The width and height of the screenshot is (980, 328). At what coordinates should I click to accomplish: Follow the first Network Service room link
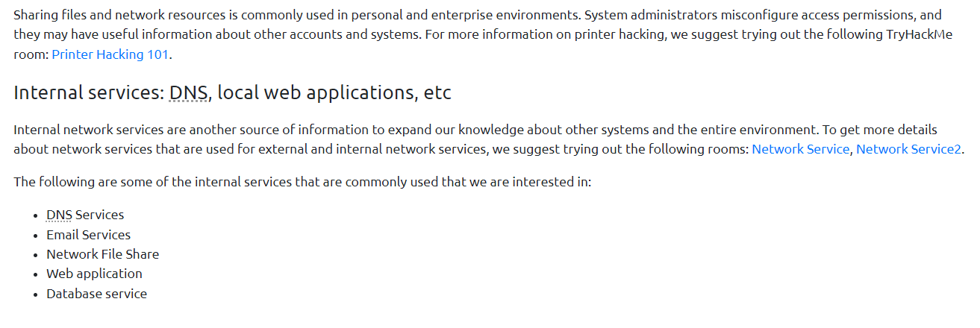pyautogui.click(x=800, y=149)
